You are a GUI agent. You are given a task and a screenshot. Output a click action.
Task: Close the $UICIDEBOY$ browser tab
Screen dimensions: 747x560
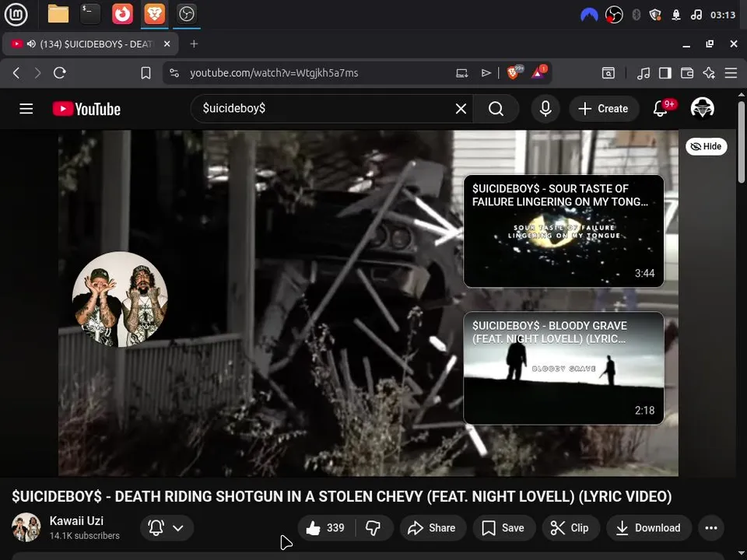pyautogui.click(x=167, y=44)
